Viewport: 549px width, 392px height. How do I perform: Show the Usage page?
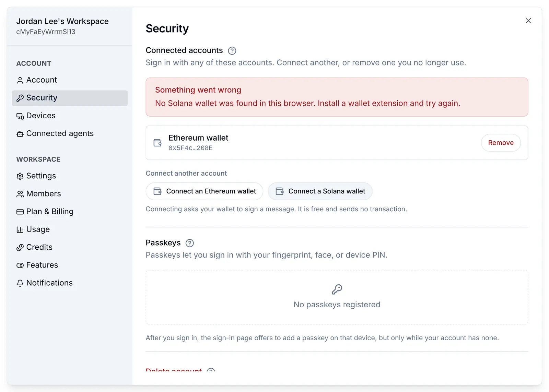coord(70,229)
